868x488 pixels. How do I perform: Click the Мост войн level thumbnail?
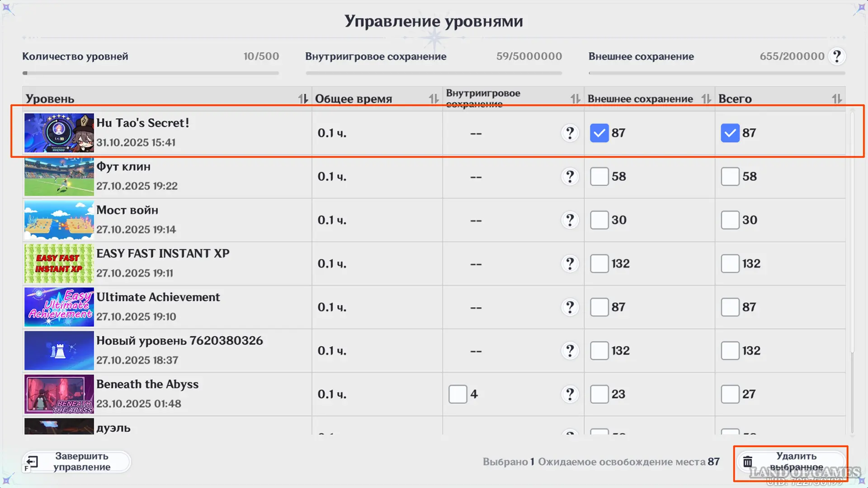[x=59, y=220]
